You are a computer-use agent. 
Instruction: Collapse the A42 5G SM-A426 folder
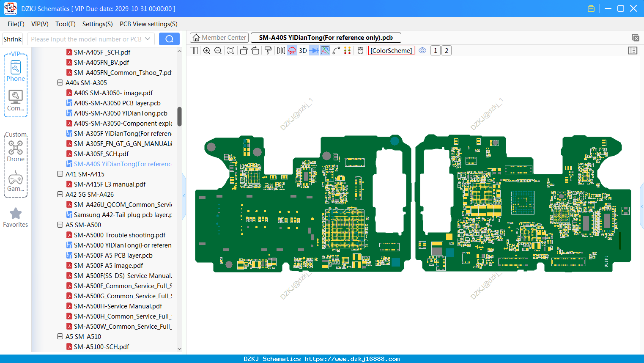click(60, 195)
